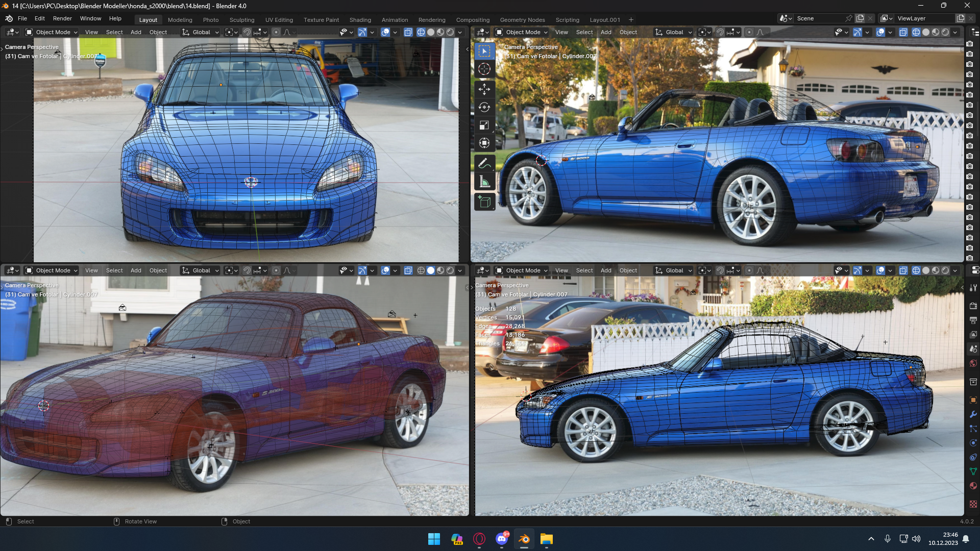Activate the Scale tool
This screenshot has width=980, height=551.
tap(484, 125)
